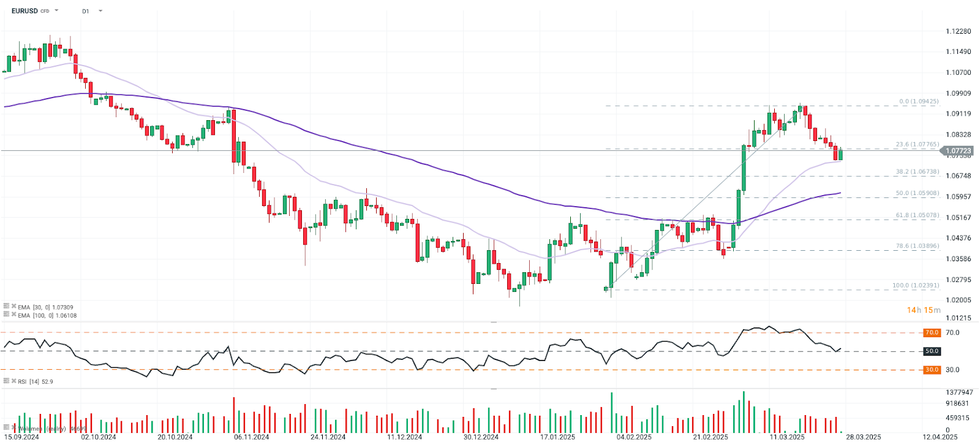Click the RSI 30.0 oversold level tag
Image resolution: width=980 pixels, height=447 pixels.
(932, 370)
